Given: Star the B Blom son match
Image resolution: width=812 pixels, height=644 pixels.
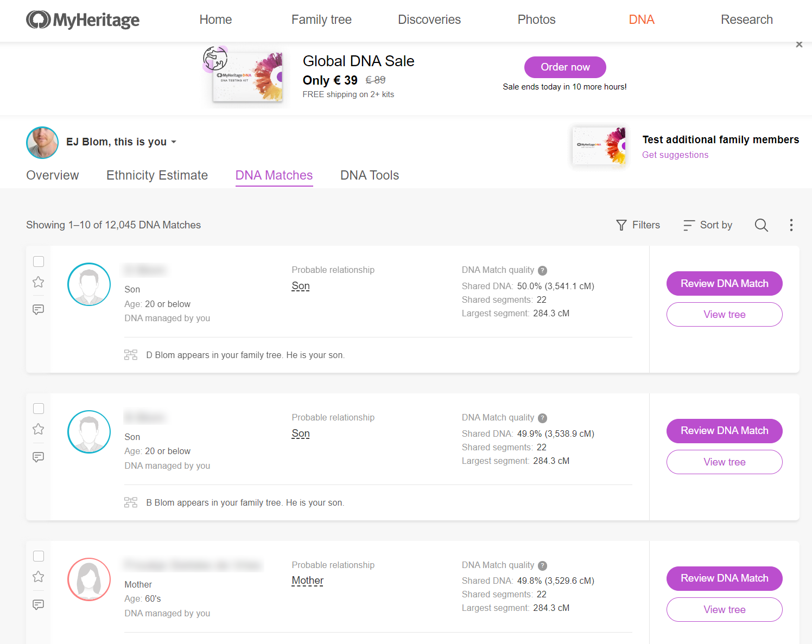Looking at the screenshot, I should pos(39,429).
